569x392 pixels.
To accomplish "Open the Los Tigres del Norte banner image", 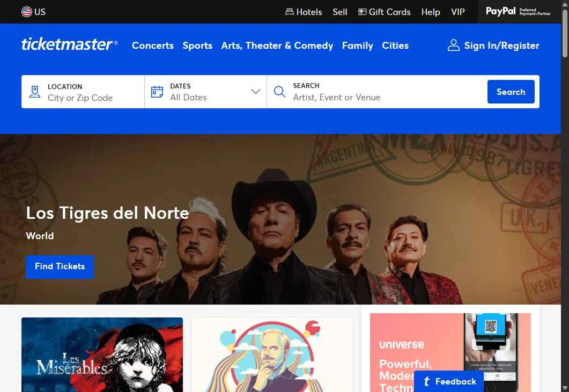I will [x=280, y=219].
